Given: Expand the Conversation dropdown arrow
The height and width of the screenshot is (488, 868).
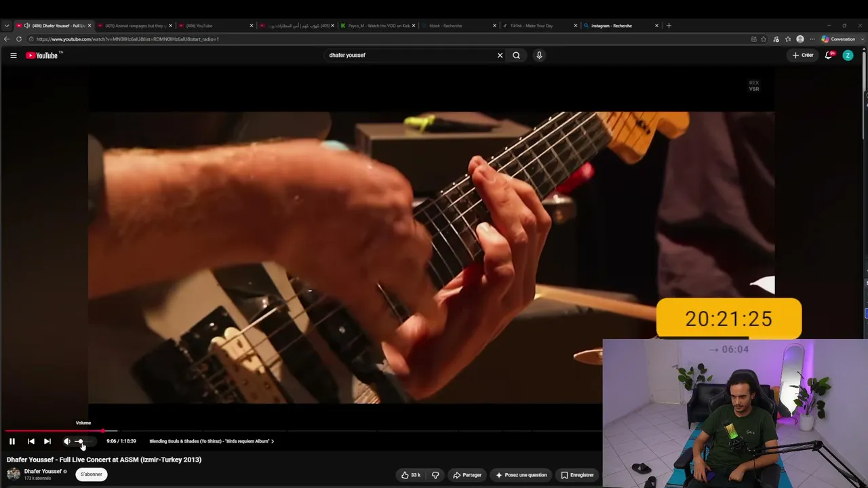Looking at the screenshot, I should click(862, 39).
